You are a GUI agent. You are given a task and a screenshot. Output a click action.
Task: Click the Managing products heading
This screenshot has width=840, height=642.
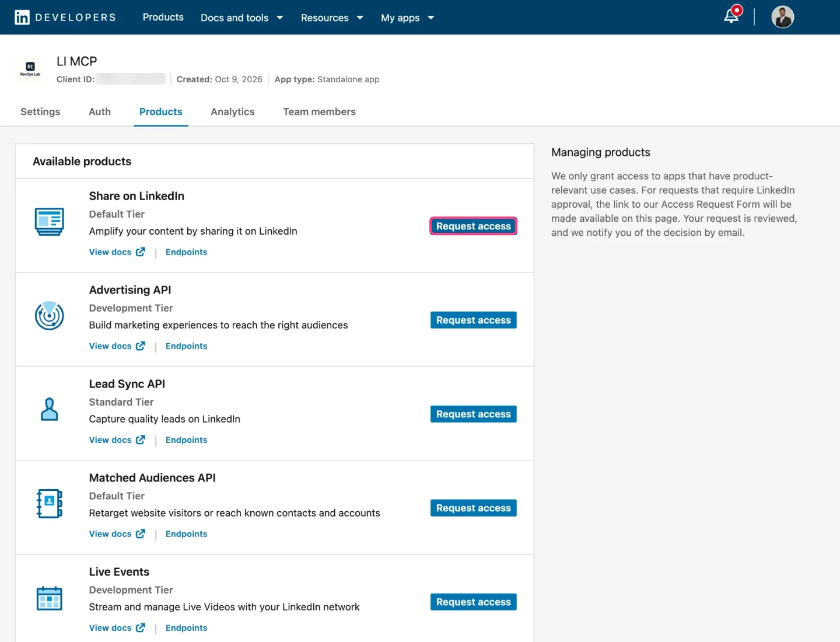[x=601, y=152]
